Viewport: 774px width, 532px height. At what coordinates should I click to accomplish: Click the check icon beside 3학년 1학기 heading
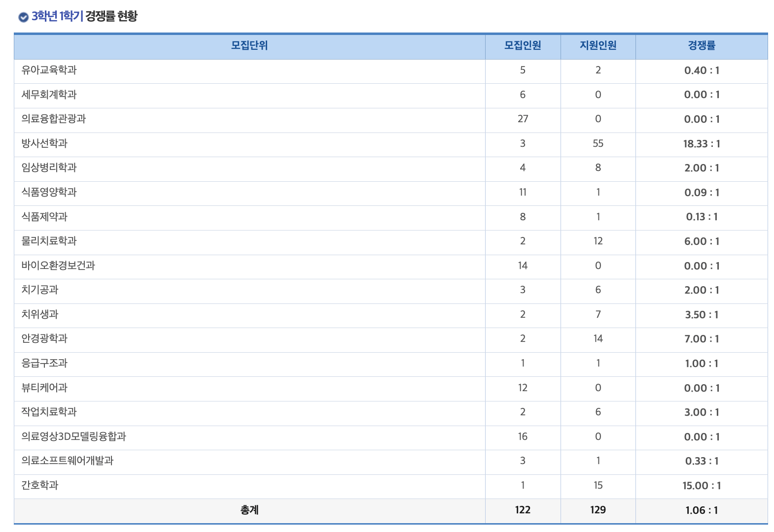tap(23, 17)
